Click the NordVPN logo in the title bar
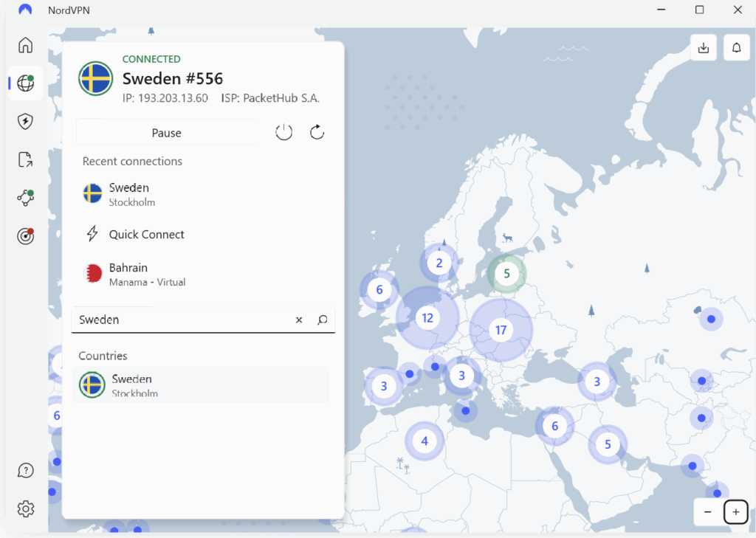The image size is (756, 538). tap(25, 10)
